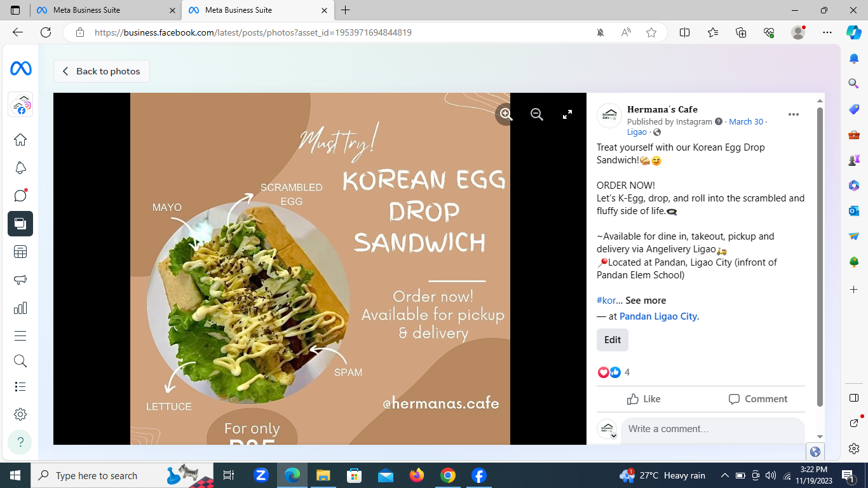Open the Home icon in left sidebar

[x=20, y=140]
